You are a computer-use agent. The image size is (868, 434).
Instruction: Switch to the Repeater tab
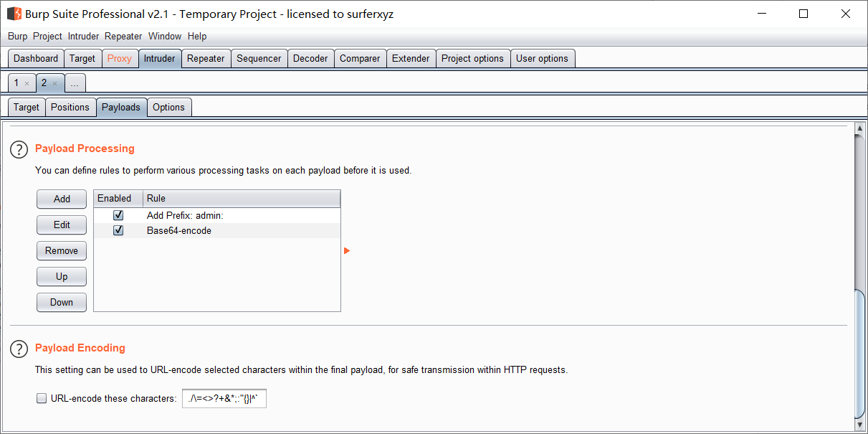click(206, 59)
